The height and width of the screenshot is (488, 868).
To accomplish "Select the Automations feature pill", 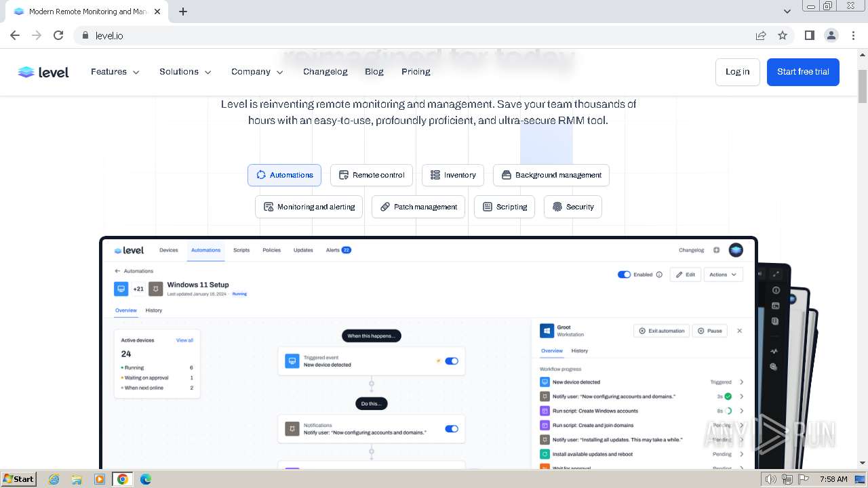I will (x=284, y=175).
